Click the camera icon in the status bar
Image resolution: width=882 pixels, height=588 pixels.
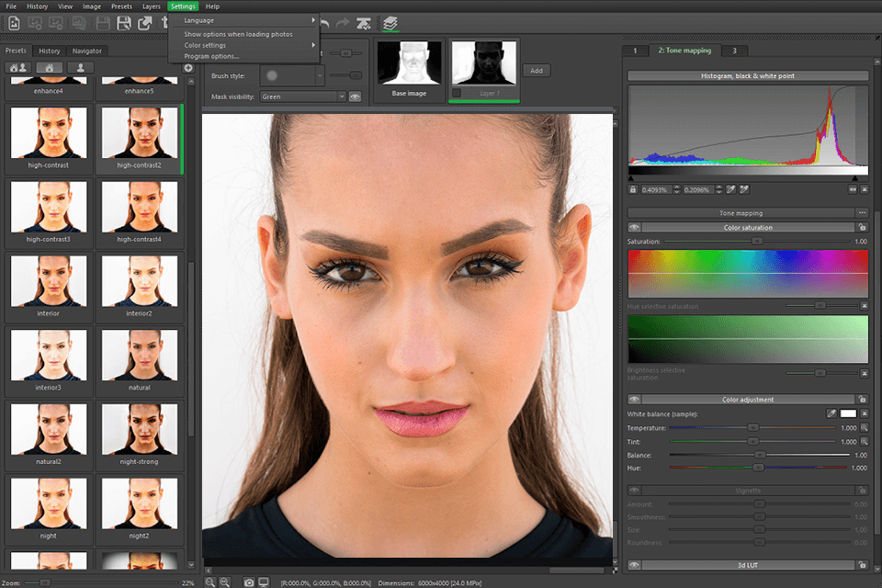(x=249, y=582)
